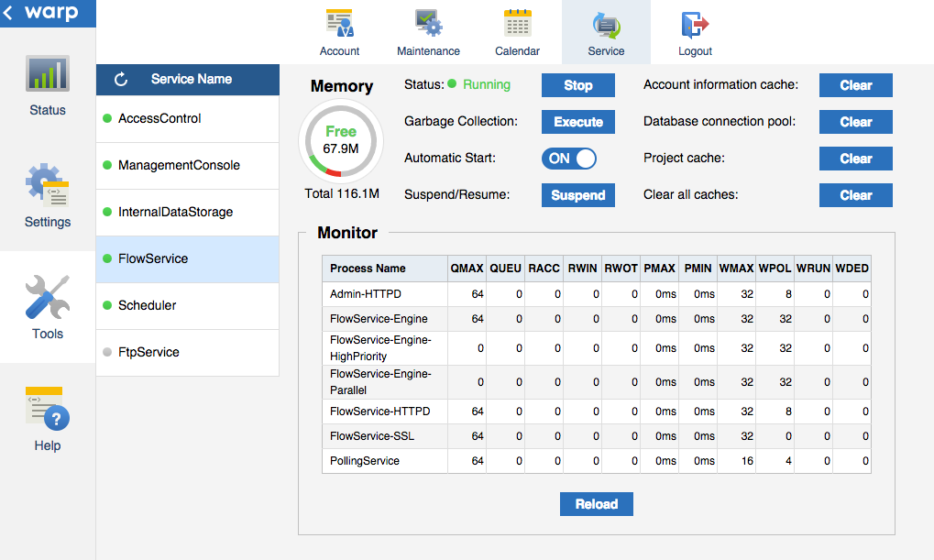Suspend the FlowService
The width and height of the screenshot is (934, 560).
coord(578,195)
